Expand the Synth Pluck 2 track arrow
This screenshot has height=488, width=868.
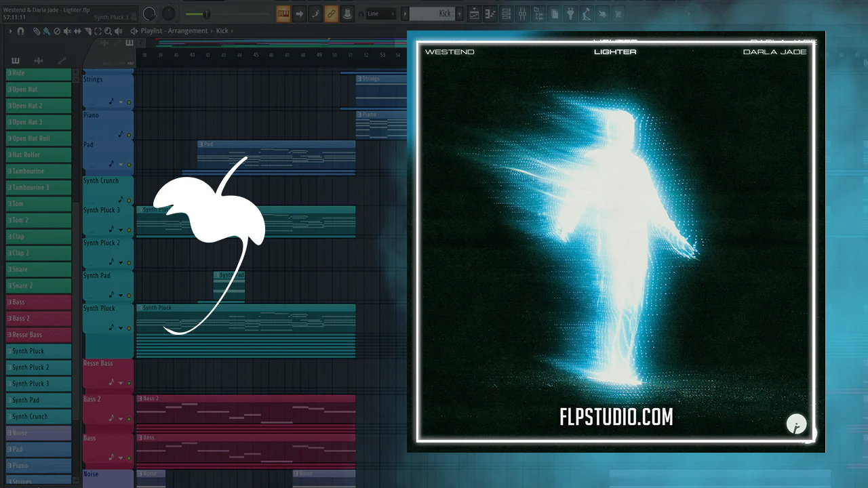tap(121, 263)
